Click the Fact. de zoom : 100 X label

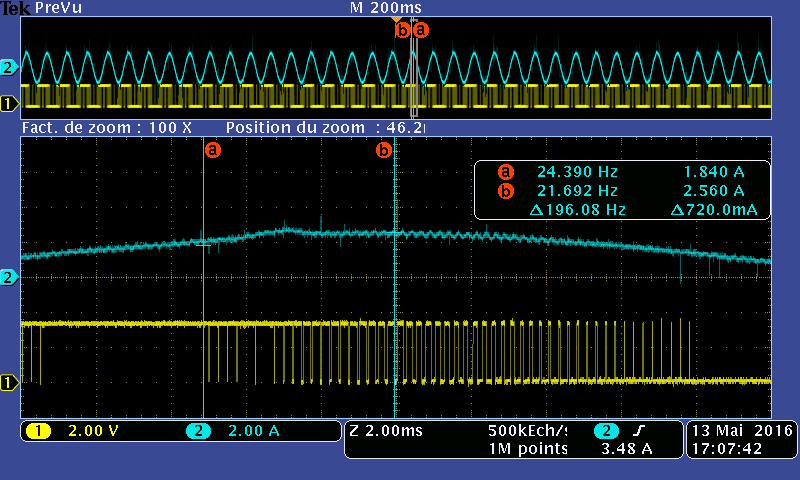point(107,128)
